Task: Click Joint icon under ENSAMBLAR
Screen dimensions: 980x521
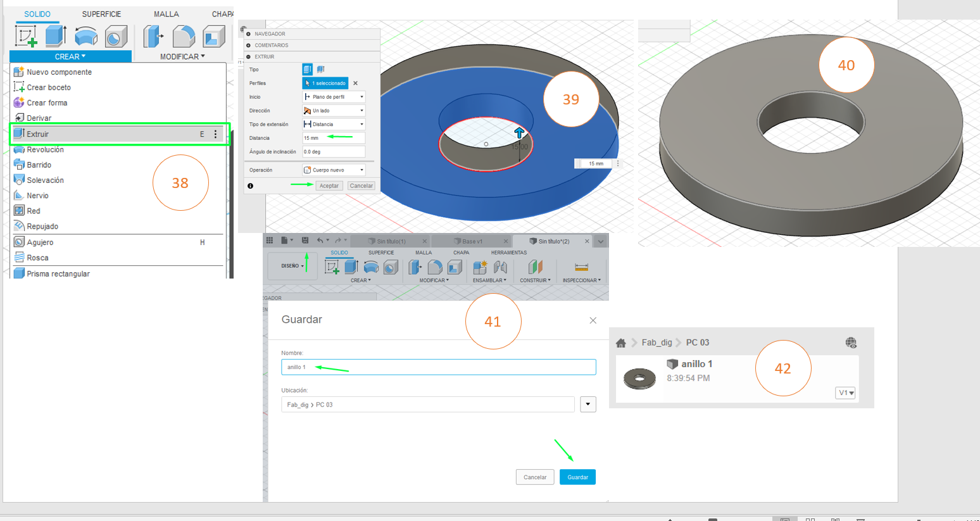Action: click(x=500, y=267)
